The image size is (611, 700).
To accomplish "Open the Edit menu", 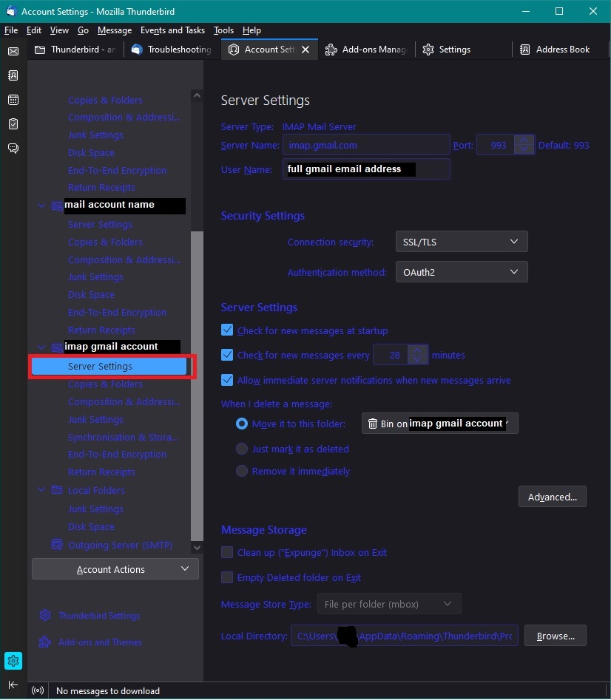I will coord(34,30).
